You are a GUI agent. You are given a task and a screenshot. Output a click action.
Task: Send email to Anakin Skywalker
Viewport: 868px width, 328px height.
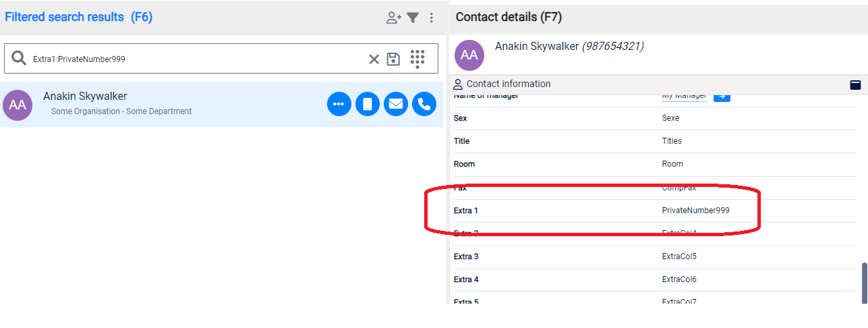click(396, 104)
